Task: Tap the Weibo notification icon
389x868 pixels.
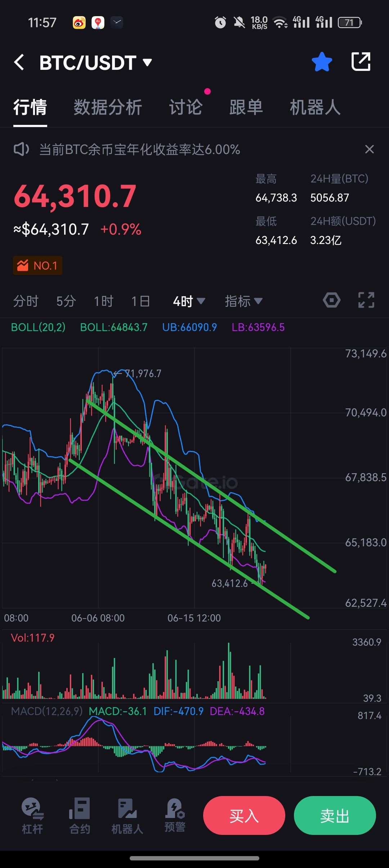Action: pos(79,23)
